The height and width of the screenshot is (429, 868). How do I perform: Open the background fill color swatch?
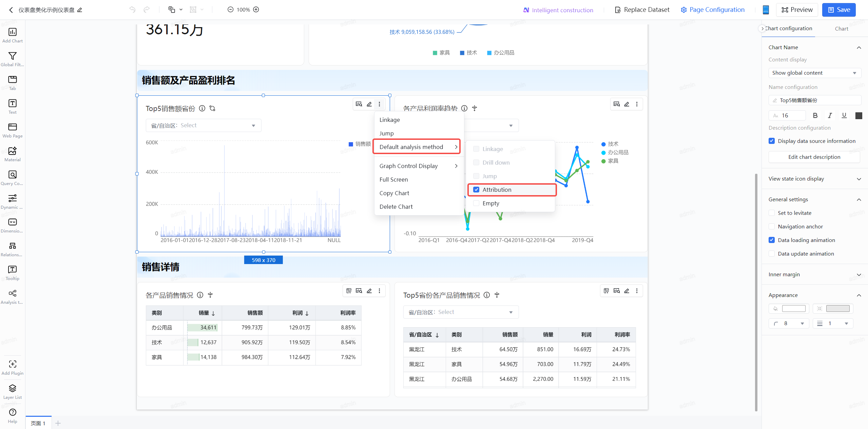tap(793, 309)
